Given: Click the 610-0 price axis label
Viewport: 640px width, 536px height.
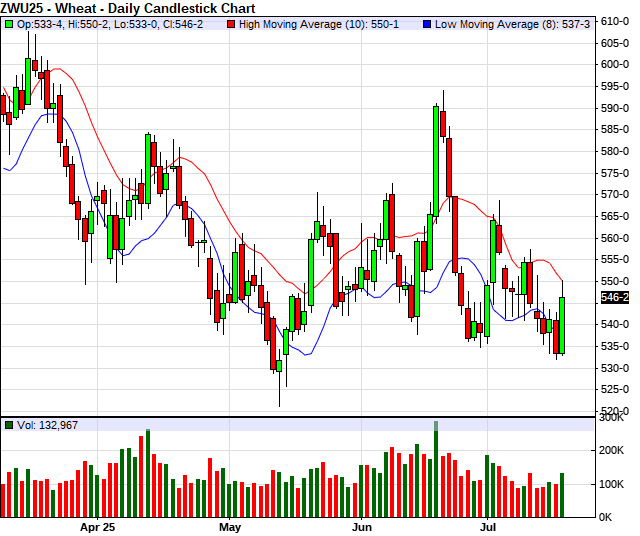Looking at the screenshot, I should pos(614,21).
